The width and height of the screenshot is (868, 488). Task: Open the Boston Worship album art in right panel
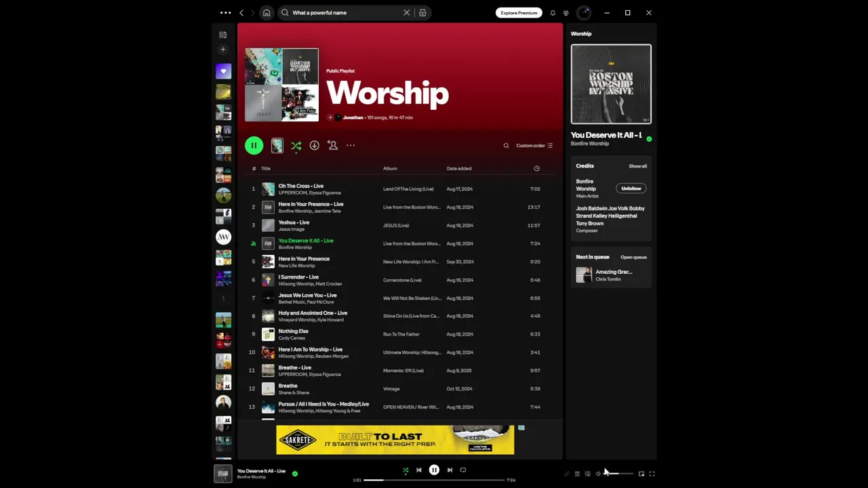point(611,84)
